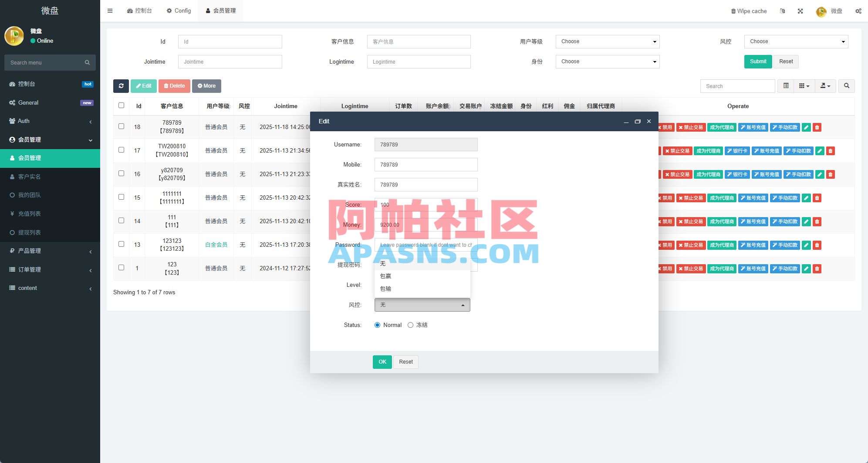Switch to the 控制台 top tab

coord(139,11)
